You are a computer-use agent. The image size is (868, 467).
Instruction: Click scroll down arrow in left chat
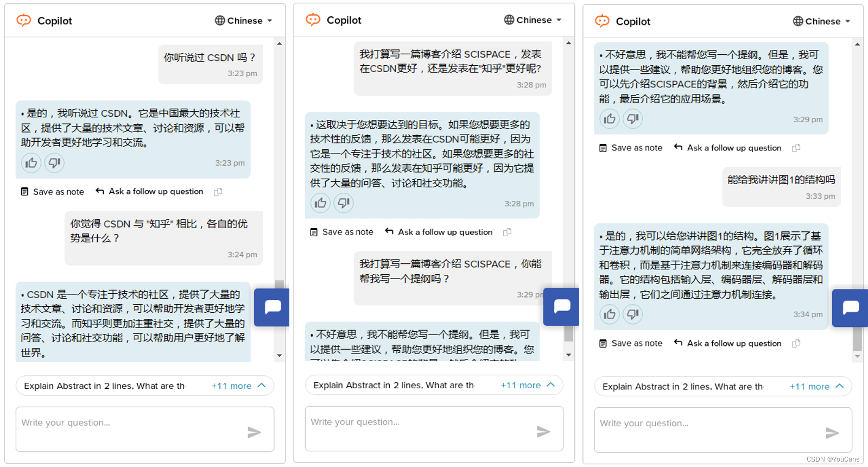[x=280, y=356]
